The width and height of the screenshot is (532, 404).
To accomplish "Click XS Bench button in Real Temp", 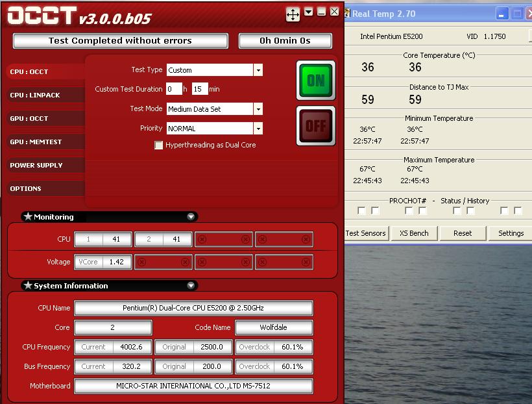I will click(415, 233).
